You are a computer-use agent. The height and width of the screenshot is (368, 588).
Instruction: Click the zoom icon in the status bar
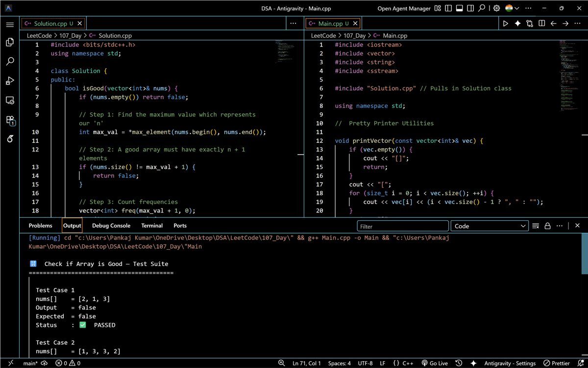(x=282, y=363)
